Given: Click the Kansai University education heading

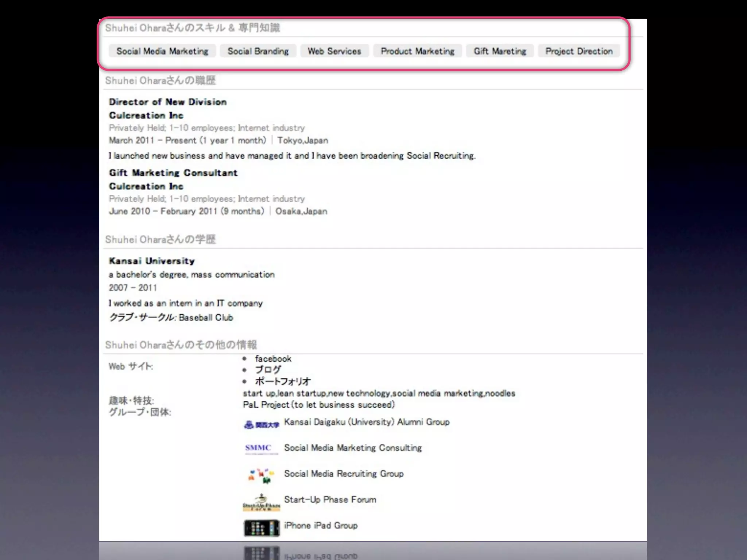Looking at the screenshot, I should 152,261.
